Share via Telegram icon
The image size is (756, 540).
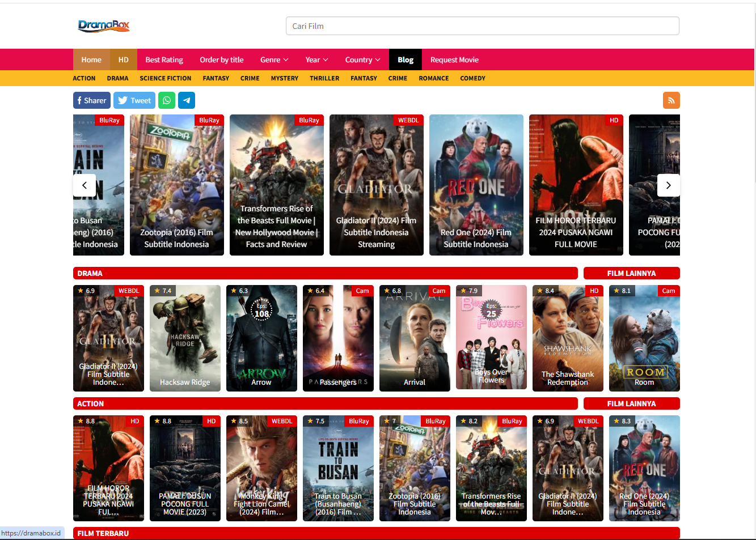pos(187,100)
